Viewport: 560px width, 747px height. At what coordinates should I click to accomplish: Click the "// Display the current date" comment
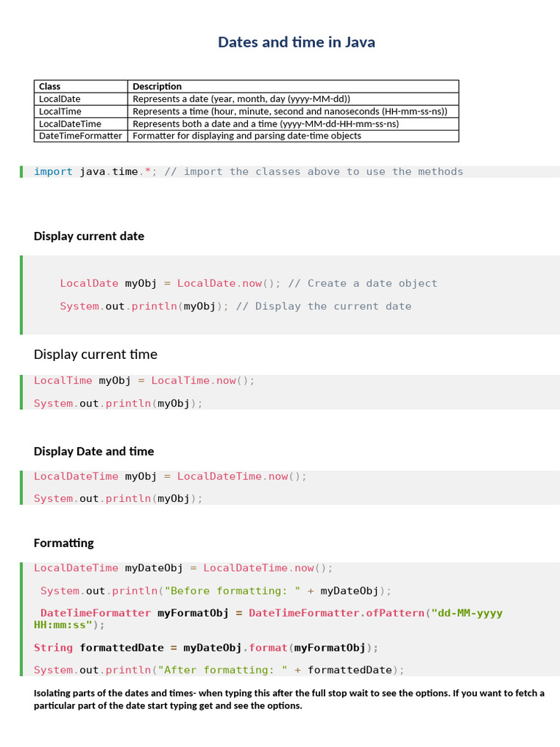323,306
